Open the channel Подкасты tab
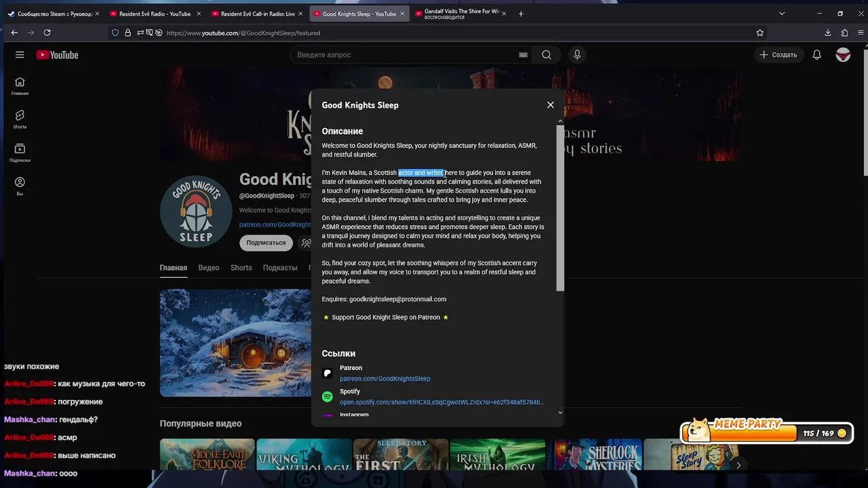Viewport: 868px width, 488px height. [x=280, y=268]
